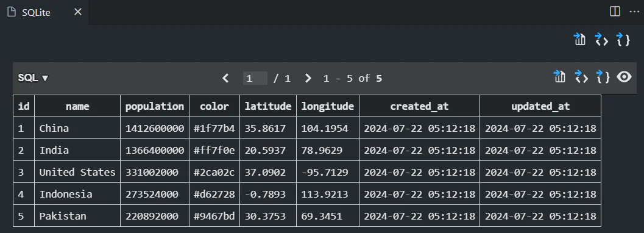Close the SQLite tab
The height and width of the screenshot is (233, 644).
[x=77, y=12]
